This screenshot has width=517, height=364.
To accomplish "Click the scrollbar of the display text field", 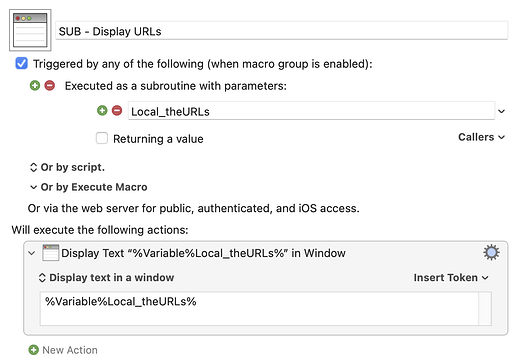I will 485,309.
